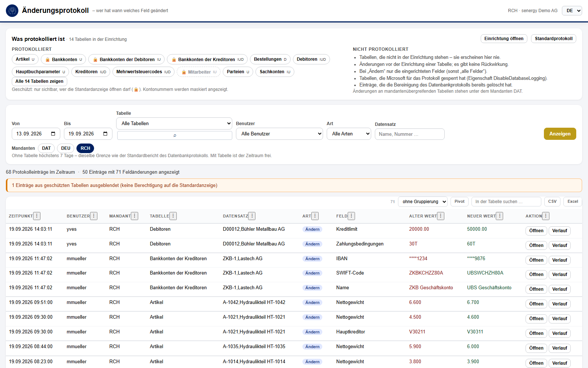Select the Debitoren table chip

311,59
